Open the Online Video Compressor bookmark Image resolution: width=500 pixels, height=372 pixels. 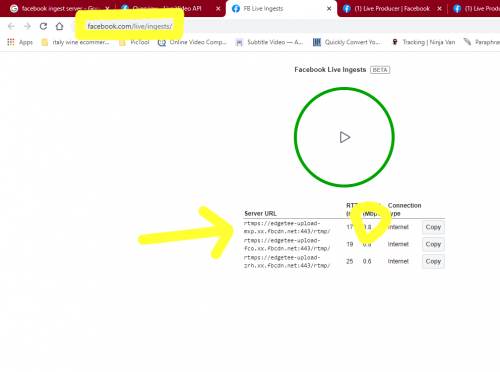[x=192, y=42]
